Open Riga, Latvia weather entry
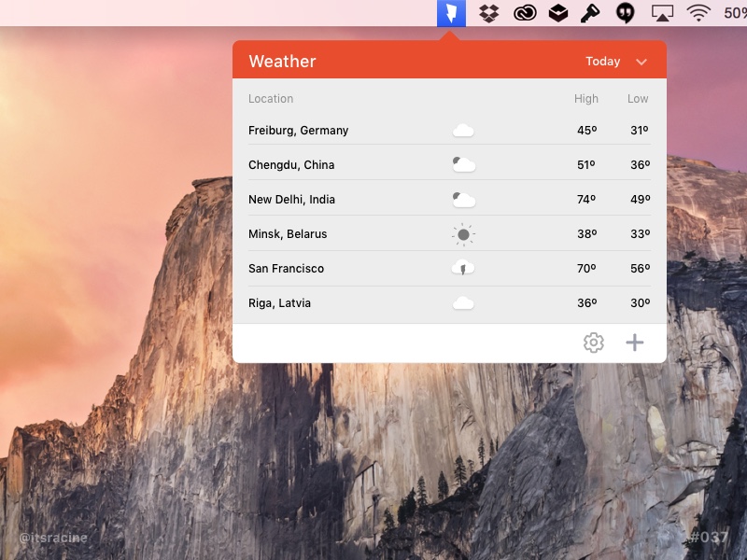The width and height of the screenshot is (747, 560). [280, 303]
